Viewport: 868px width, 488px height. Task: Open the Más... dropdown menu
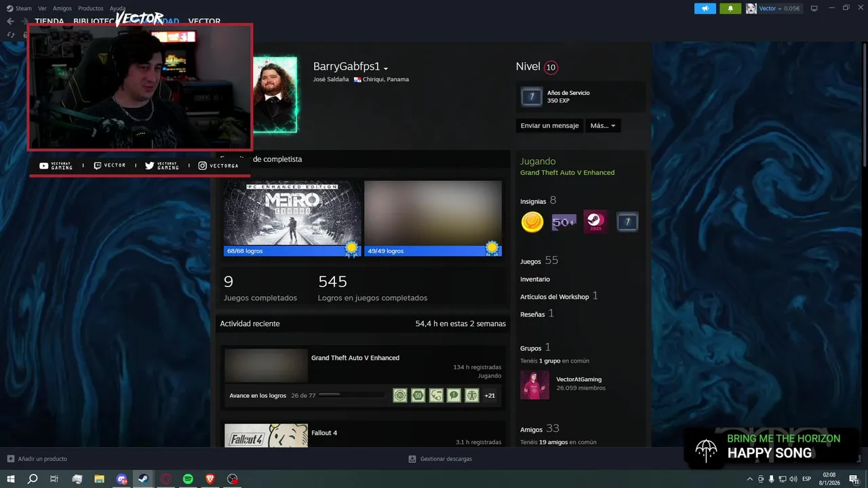coord(603,125)
